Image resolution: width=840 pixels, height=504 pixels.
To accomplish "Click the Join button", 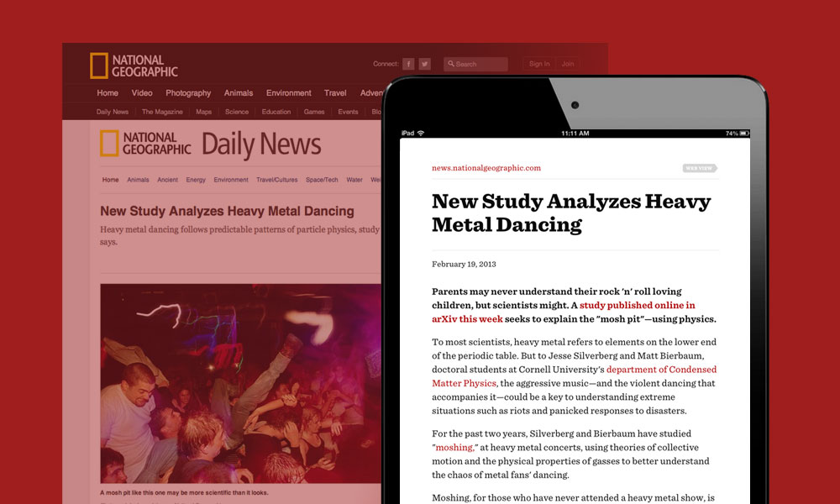I will (x=568, y=64).
